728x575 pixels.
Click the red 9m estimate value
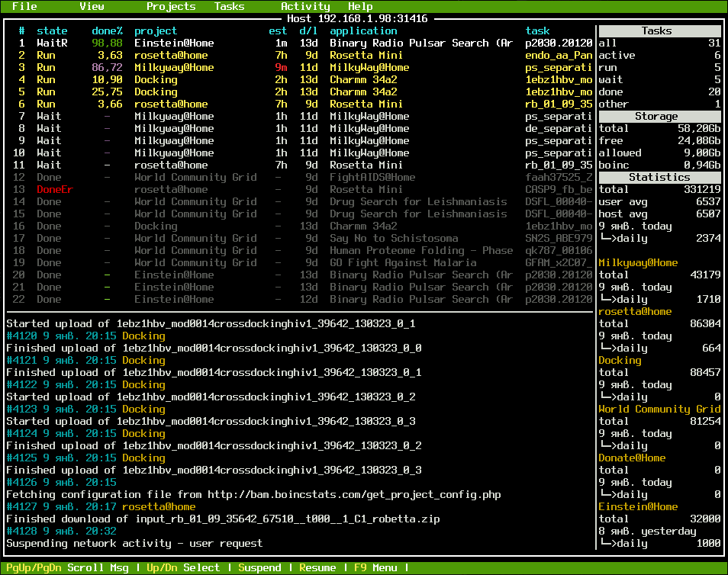[281, 67]
